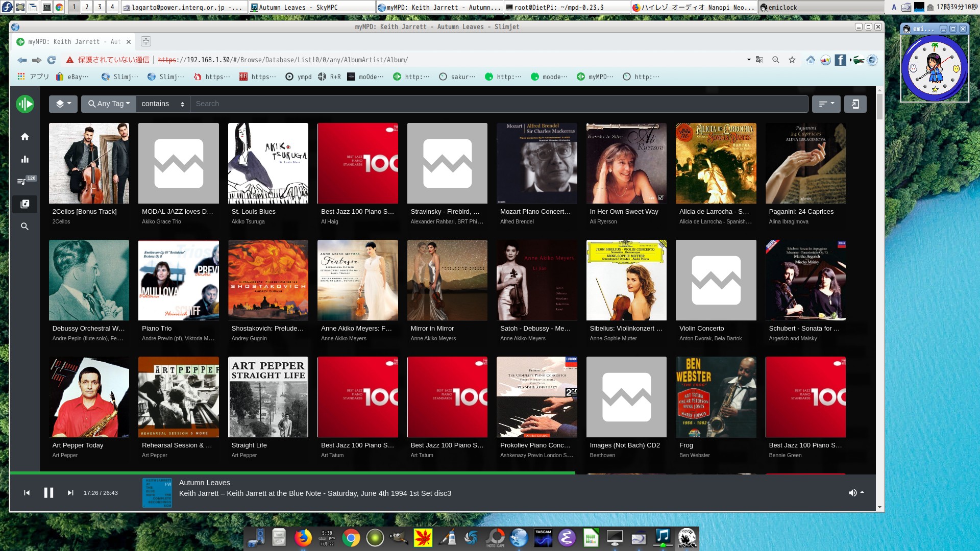980x551 pixels.
Task: Open the playback statistics sidebar icon
Action: point(24,159)
